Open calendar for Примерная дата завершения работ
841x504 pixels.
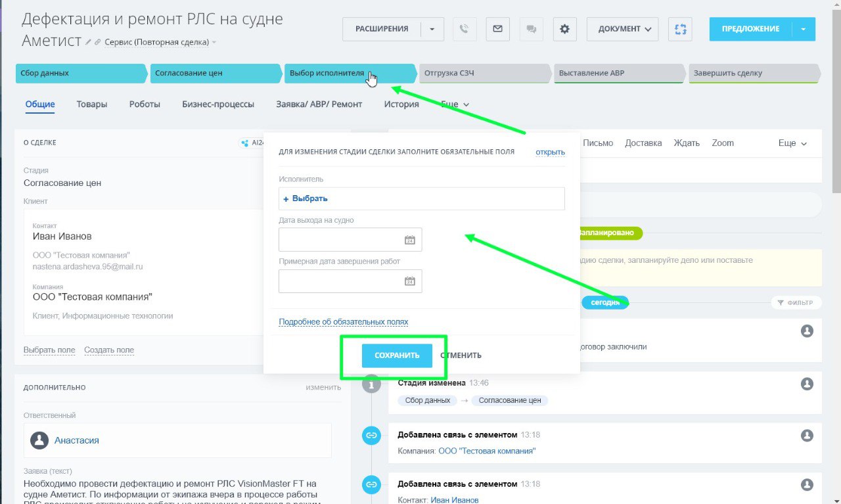click(x=409, y=281)
